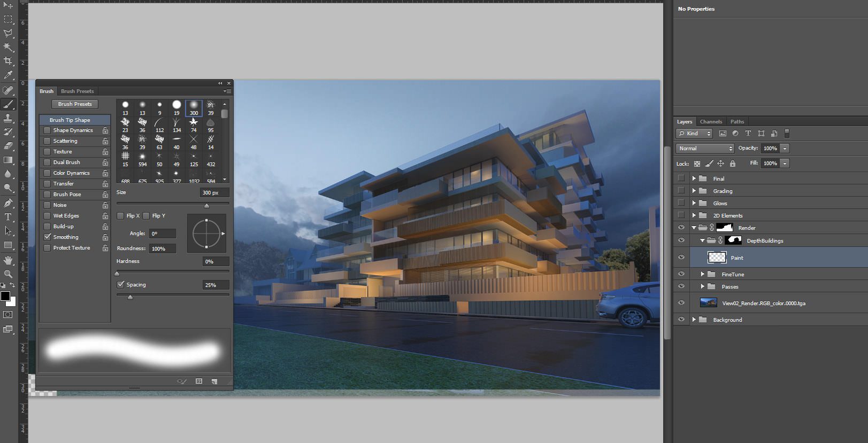Screen dimensions: 868x443
Task: Select the Eyedropper tool
Action: [x=8, y=75]
